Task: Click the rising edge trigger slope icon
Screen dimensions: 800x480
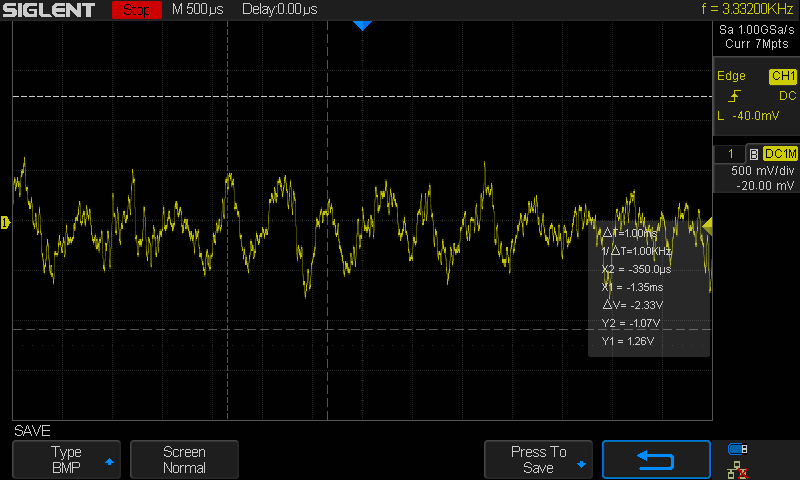Action: (x=735, y=96)
